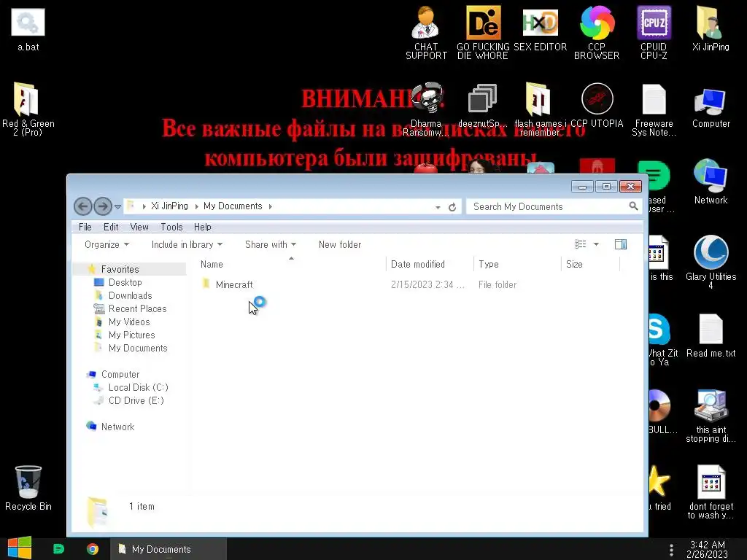Open the Organize dropdown

click(x=107, y=244)
